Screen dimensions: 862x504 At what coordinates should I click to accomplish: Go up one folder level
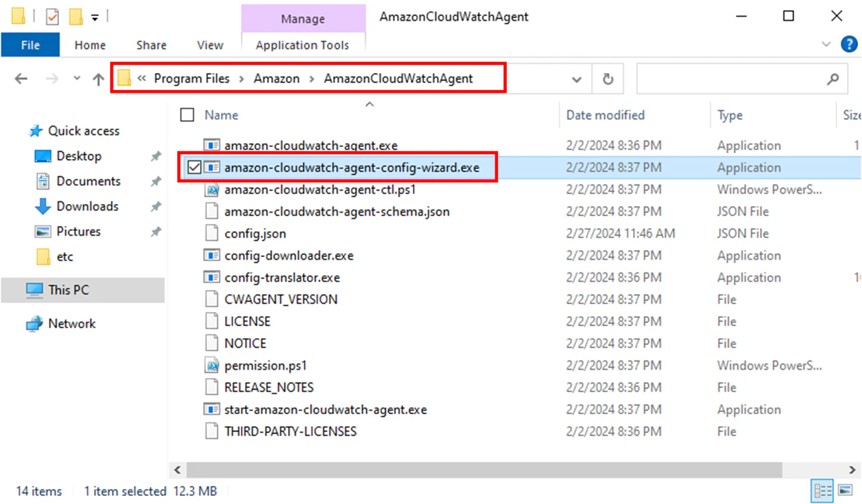[99, 79]
